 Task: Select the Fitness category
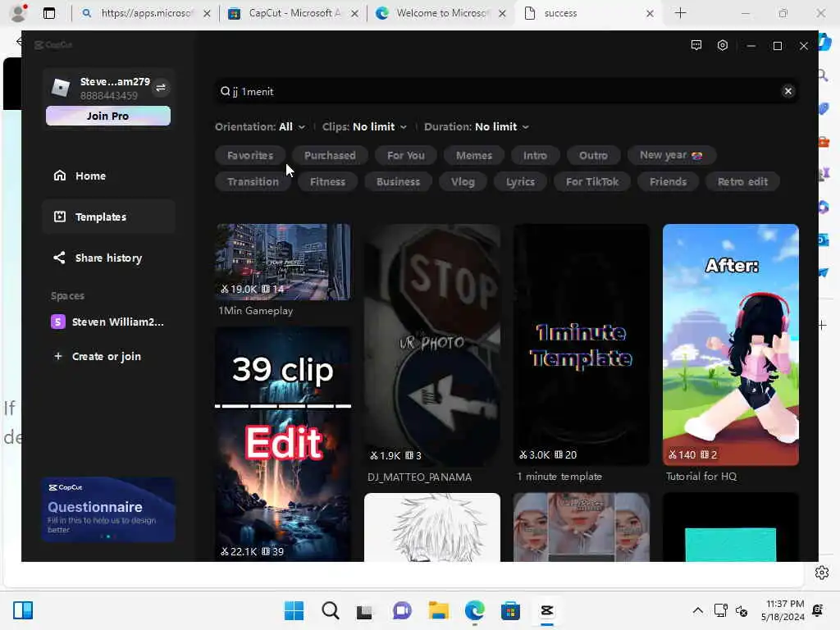(x=327, y=181)
